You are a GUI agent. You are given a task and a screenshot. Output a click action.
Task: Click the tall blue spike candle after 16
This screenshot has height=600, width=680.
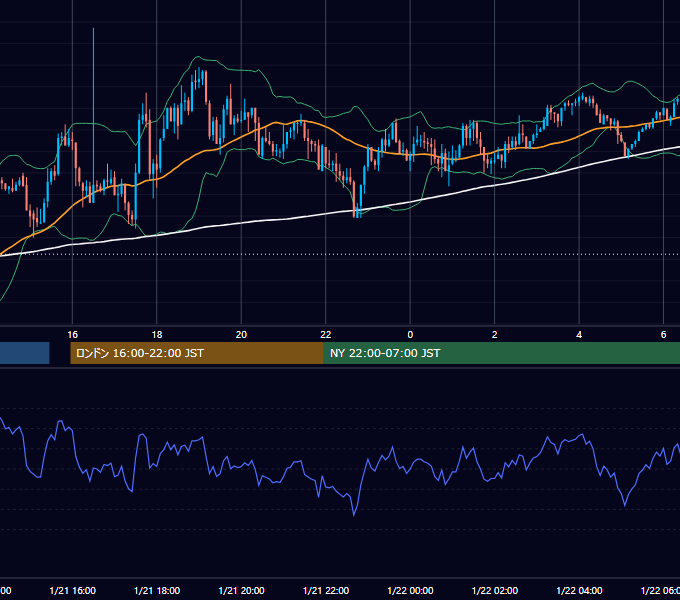93,115
